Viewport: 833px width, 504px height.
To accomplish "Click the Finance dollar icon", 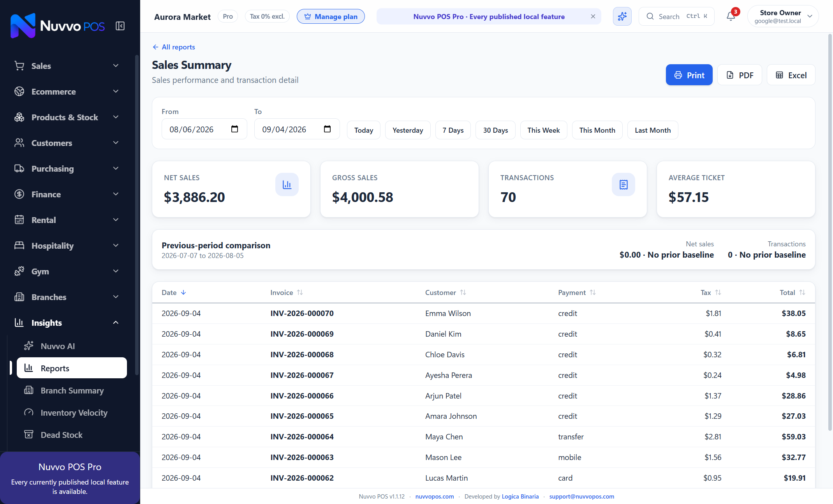I will coord(19,194).
